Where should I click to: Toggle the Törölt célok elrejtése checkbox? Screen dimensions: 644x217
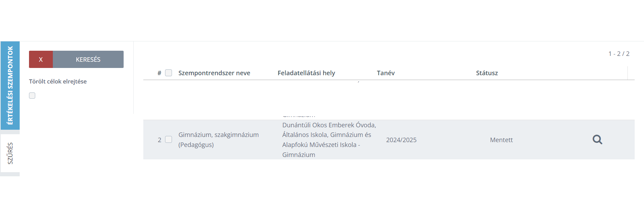click(32, 96)
